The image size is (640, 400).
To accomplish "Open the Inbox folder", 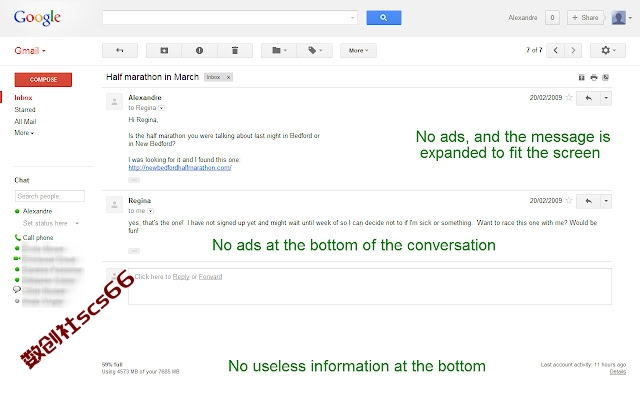I will tap(23, 98).
